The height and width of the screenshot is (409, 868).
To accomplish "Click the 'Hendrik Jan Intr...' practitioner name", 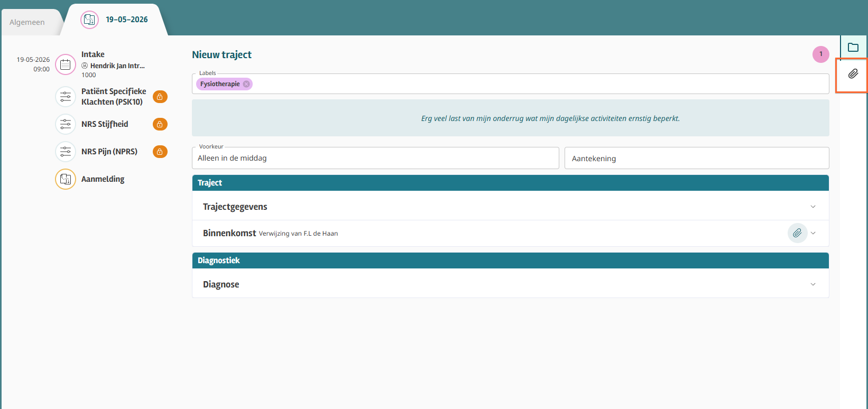I will [117, 66].
